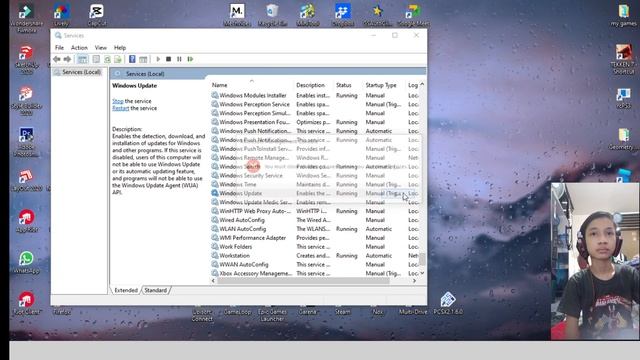640x360 pixels.
Task: Select the Windows Presentation Foundation service row
Action: pyautogui.click(x=315, y=122)
